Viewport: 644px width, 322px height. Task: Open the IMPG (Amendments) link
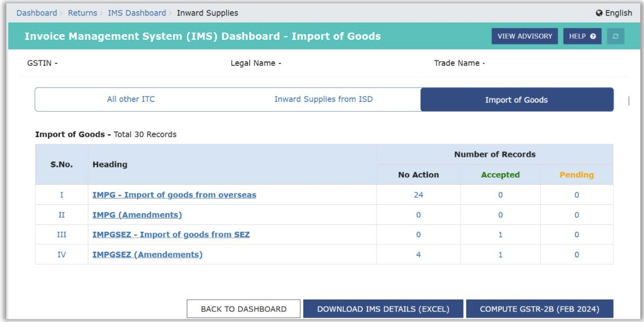[137, 215]
